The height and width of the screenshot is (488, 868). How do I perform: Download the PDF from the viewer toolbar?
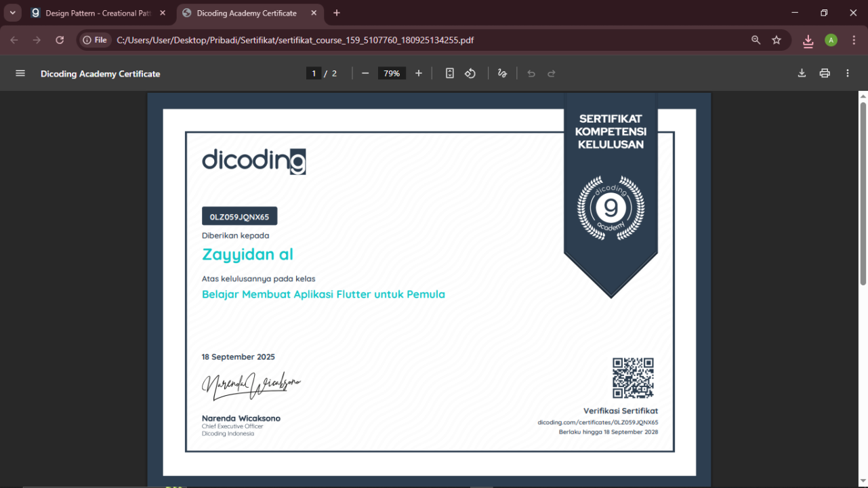pyautogui.click(x=802, y=73)
